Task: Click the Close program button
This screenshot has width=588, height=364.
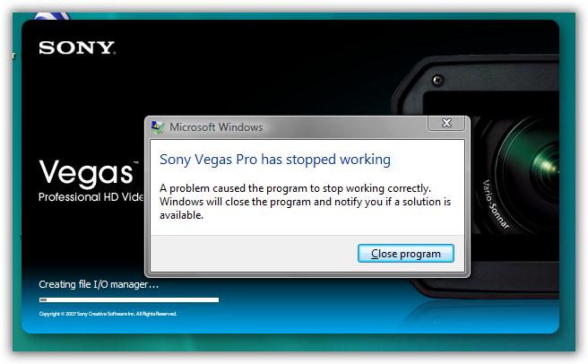Action: point(406,254)
